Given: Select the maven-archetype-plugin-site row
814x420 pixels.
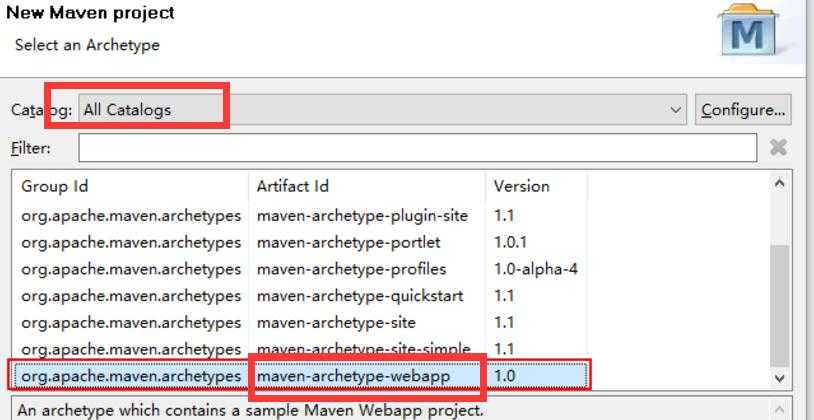Looking at the screenshot, I should 301,216.
